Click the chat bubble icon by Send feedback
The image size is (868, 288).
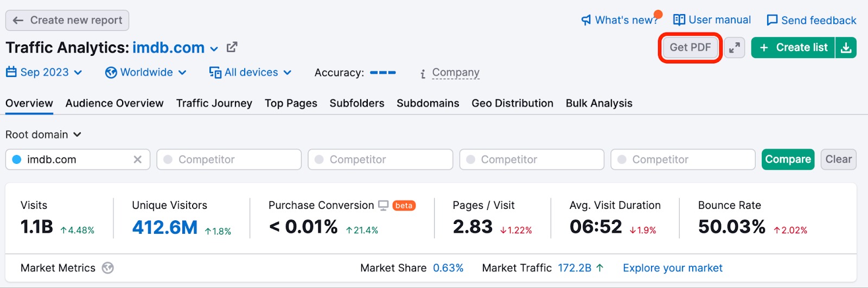pos(772,21)
